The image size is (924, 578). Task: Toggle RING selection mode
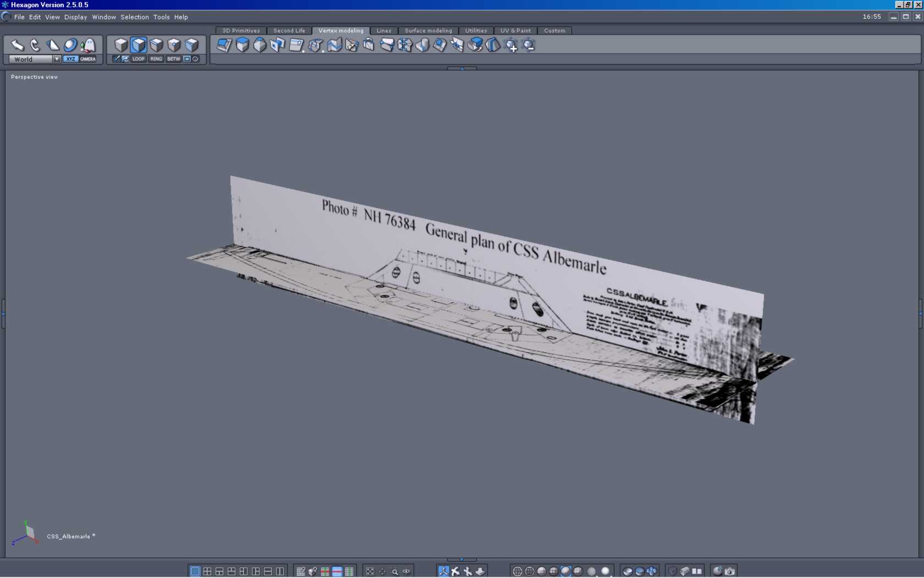point(156,59)
